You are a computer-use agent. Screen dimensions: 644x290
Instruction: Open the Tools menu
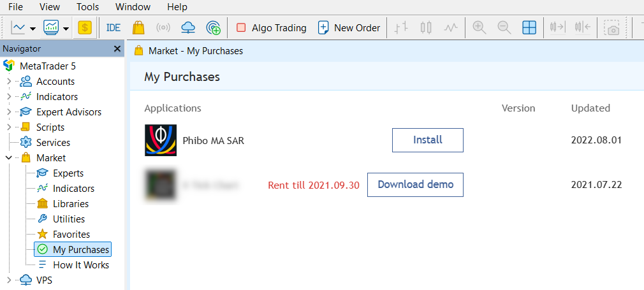click(x=87, y=7)
